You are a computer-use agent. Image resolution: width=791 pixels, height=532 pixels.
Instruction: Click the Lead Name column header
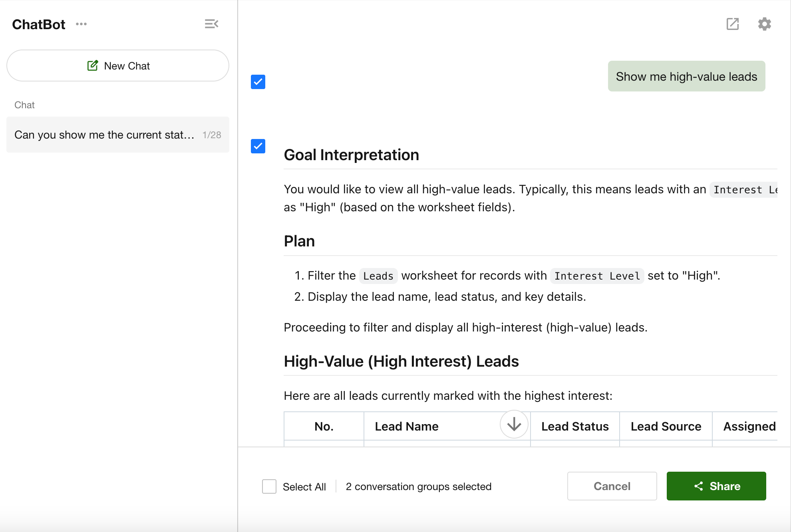pyautogui.click(x=407, y=426)
